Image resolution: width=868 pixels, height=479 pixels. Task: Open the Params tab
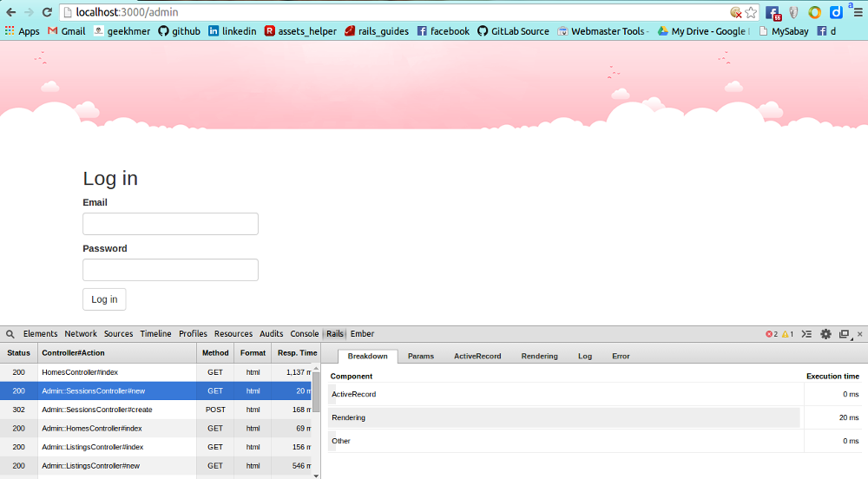coord(421,356)
